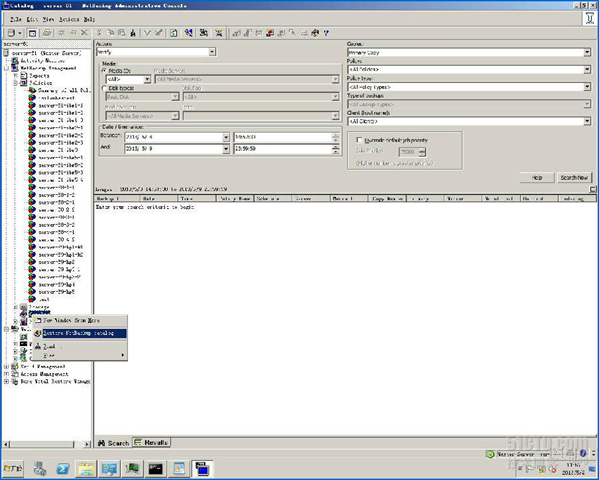Click the Search Now button
599x480 pixels.
coord(574,177)
